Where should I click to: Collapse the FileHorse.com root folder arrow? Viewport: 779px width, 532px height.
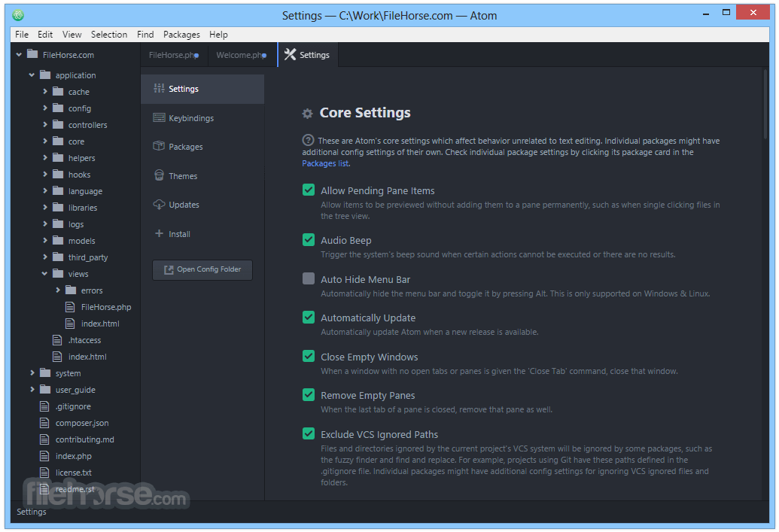tap(19, 54)
